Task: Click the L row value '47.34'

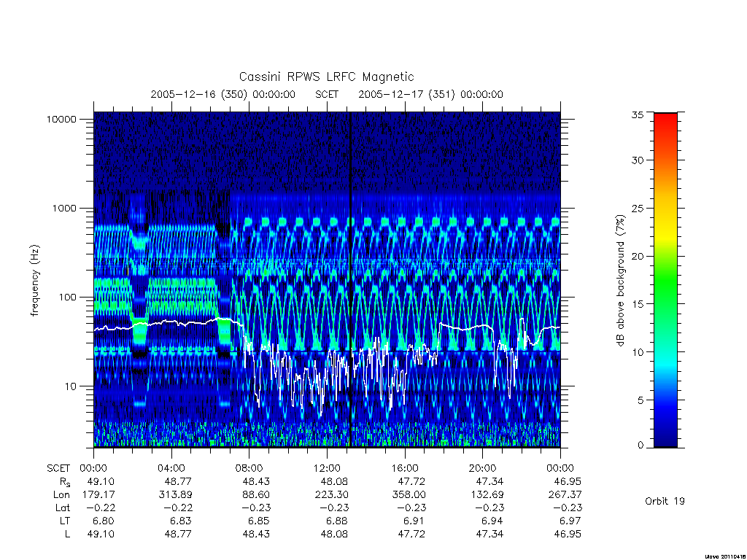Action: [489, 534]
